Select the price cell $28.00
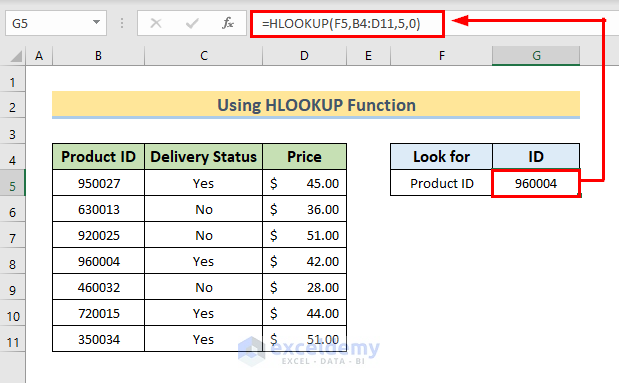Viewport: 619px width, 383px height. (304, 287)
